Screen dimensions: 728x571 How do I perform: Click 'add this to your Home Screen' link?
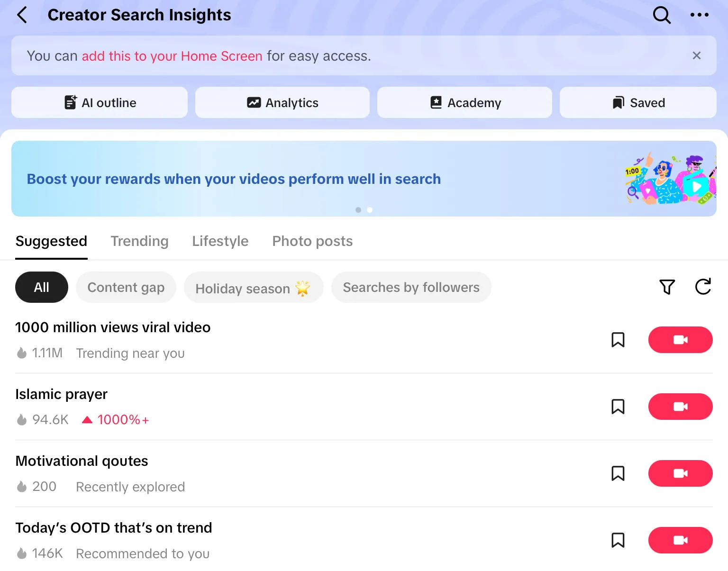(x=172, y=56)
